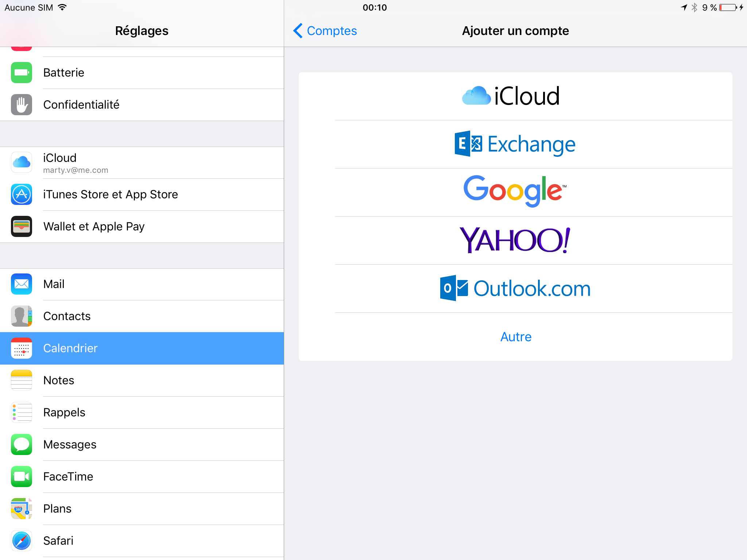Tap the Mail envelope icon
The height and width of the screenshot is (560, 747).
pos(22,284)
